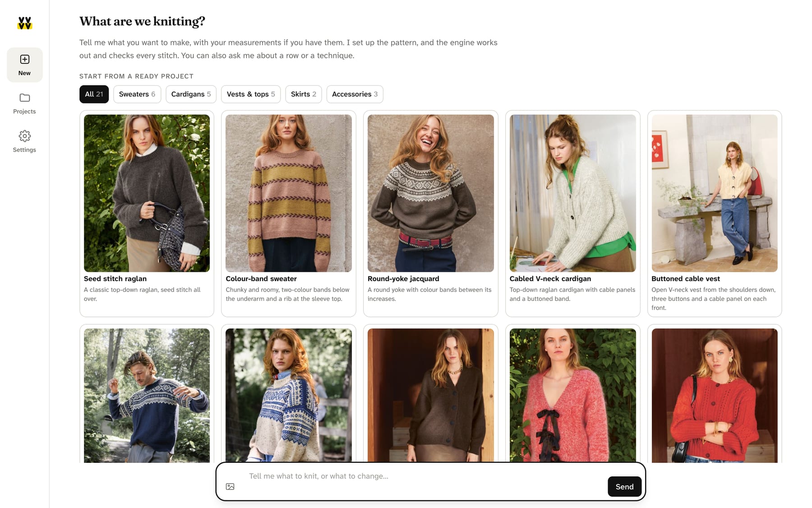Click the 'What are we knitting?' heading
812x508 pixels.
point(142,21)
